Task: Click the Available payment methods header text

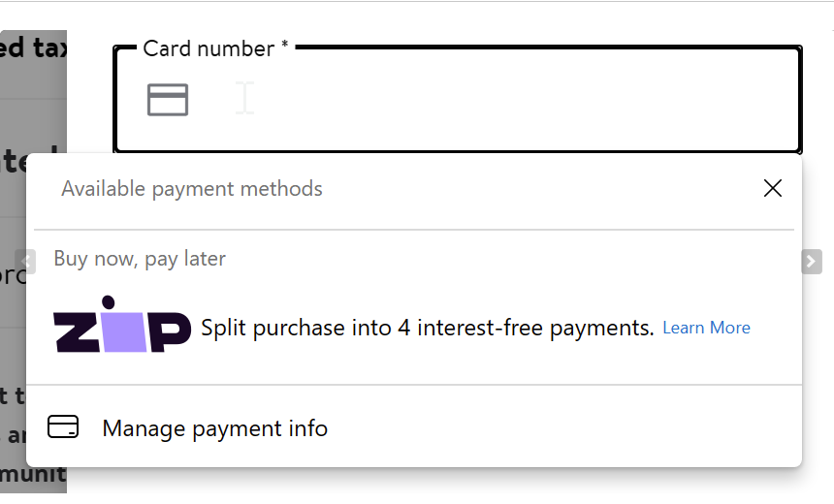Action: (192, 188)
